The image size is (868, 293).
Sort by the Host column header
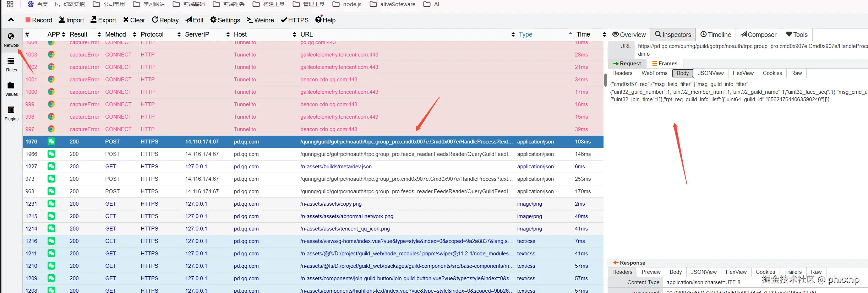(265, 34)
